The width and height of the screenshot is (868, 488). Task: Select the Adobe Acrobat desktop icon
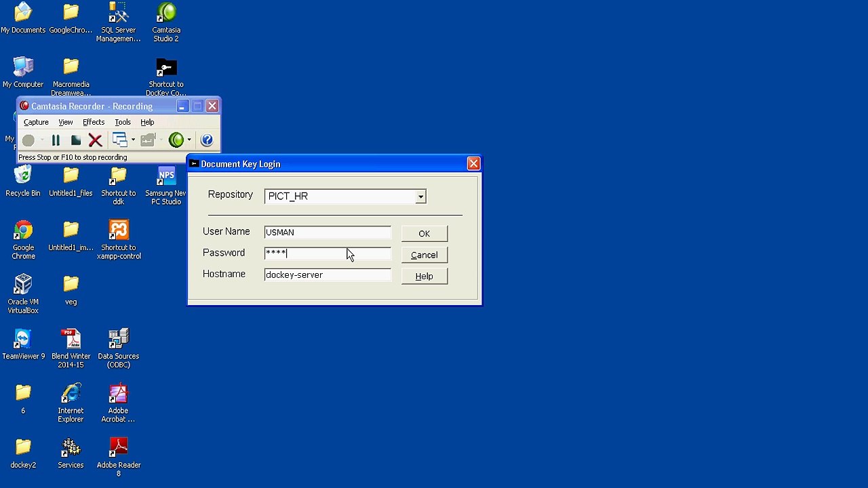pos(119,404)
